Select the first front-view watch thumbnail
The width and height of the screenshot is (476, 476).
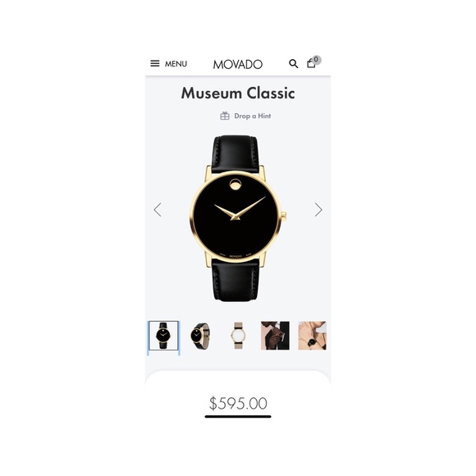[163, 336]
